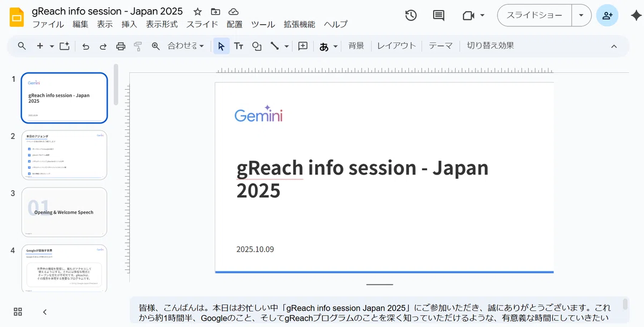
Task: Open the Gemini sparkle assistant
Action: pyautogui.click(x=635, y=16)
